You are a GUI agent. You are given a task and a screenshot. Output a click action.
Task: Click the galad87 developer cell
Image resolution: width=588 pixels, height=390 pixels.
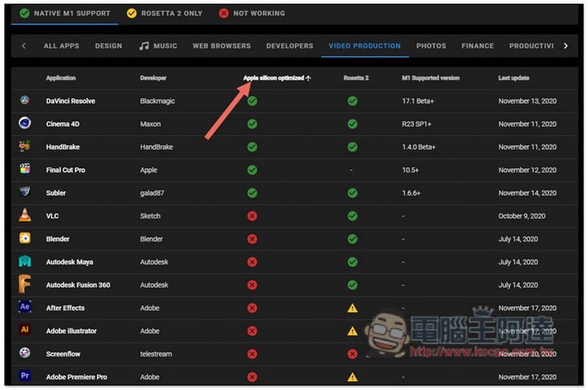tap(152, 193)
